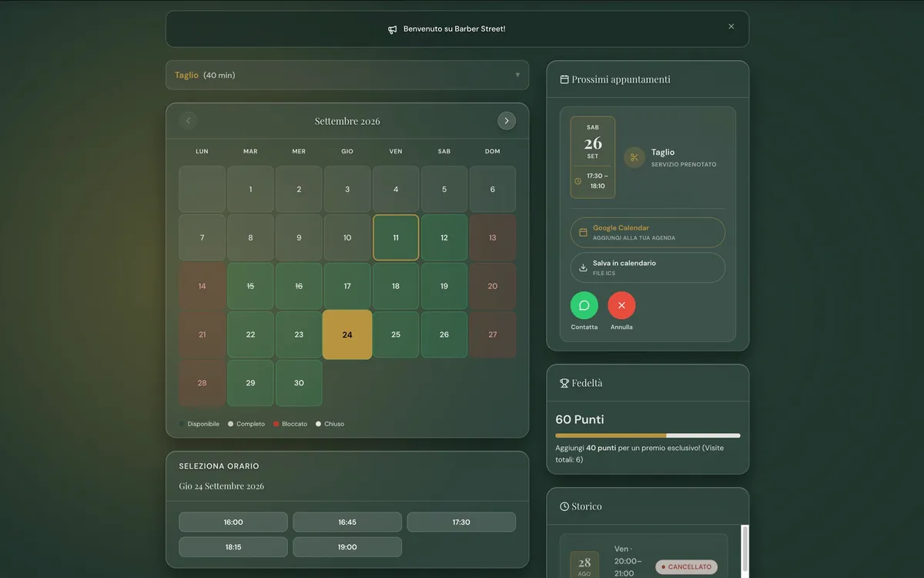This screenshot has height=578, width=924.
Task: Click the Settembre 2026 month title
Action: point(347,121)
